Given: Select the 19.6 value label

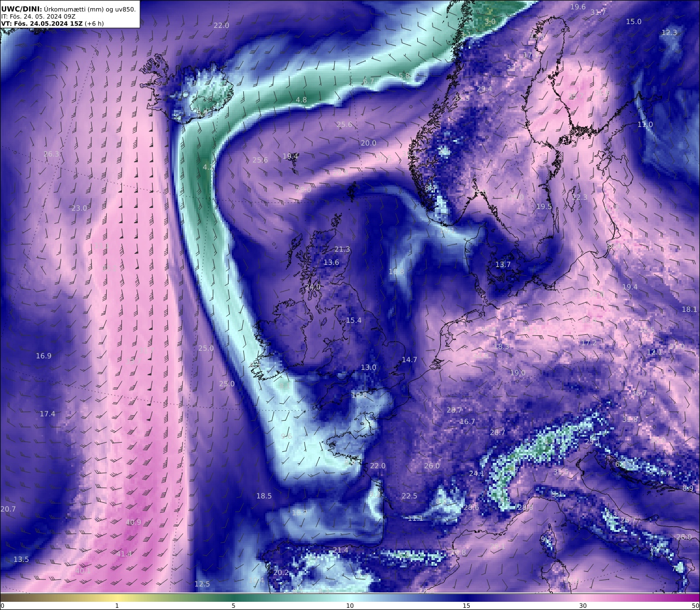Looking at the screenshot, I should pyautogui.click(x=578, y=7).
